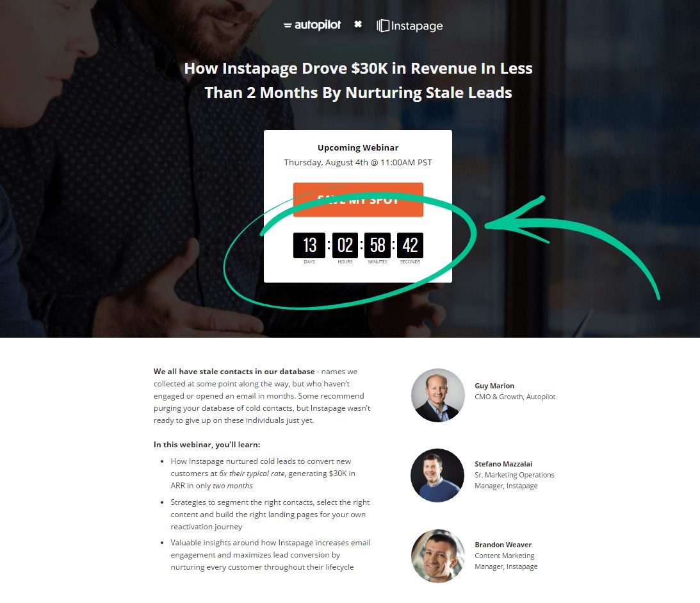This screenshot has height=603, width=700.
Task: Click the countdown seconds box showing 42
Action: coord(410,245)
